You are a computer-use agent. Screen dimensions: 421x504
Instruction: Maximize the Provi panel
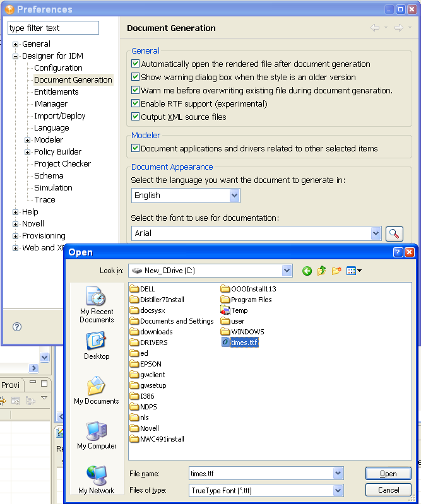44,383
